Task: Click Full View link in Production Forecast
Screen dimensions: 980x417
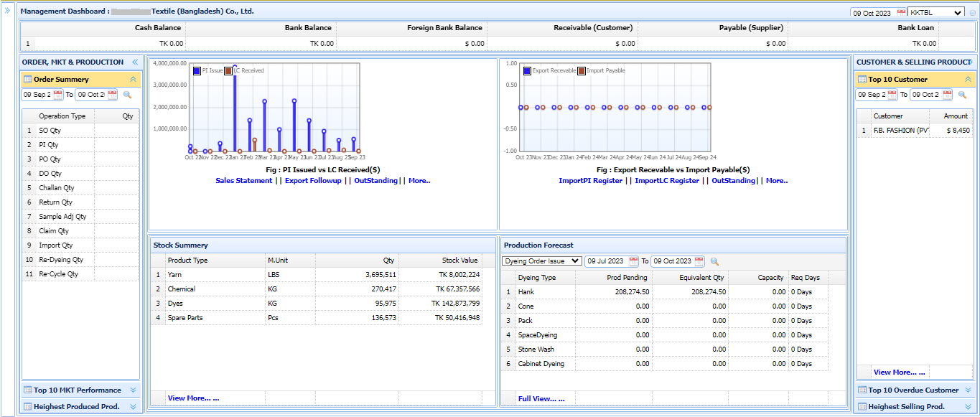Action: click(541, 398)
